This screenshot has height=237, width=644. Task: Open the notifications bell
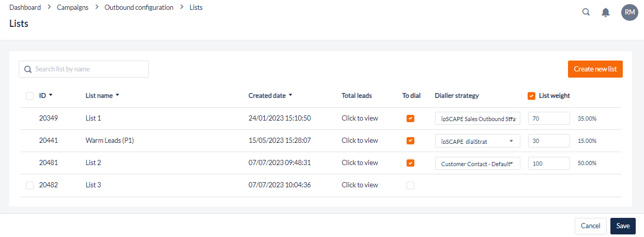click(x=606, y=12)
